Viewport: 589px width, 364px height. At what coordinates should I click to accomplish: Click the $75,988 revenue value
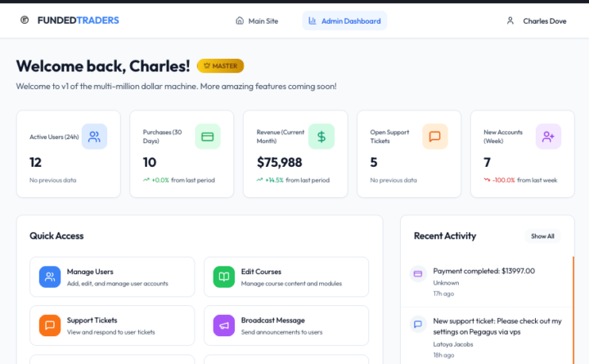click(x=280, y=162)
